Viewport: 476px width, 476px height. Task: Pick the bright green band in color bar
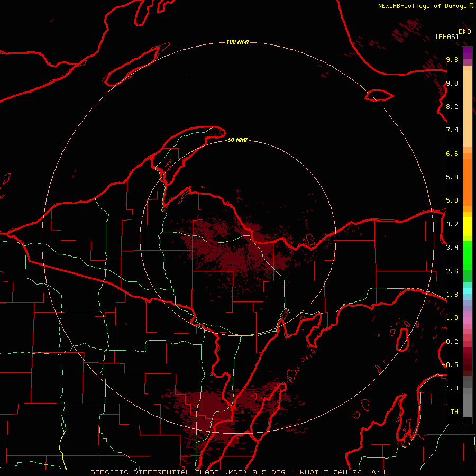pos(467,255)
